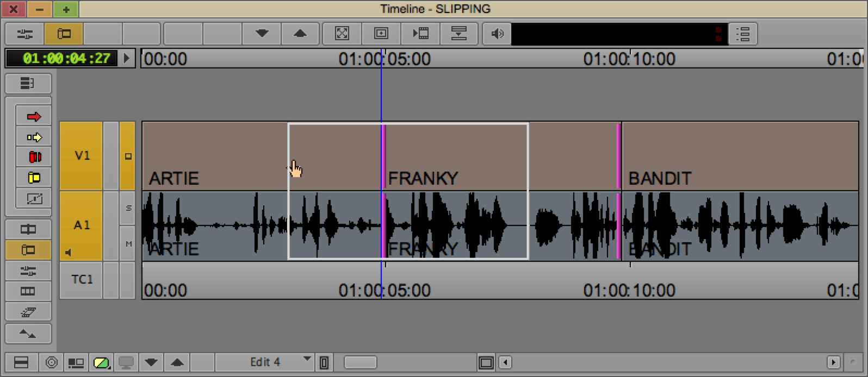This screenshot has height=377, width=868.
Task: Solo the A1 audio track
Action: (128, 208)
